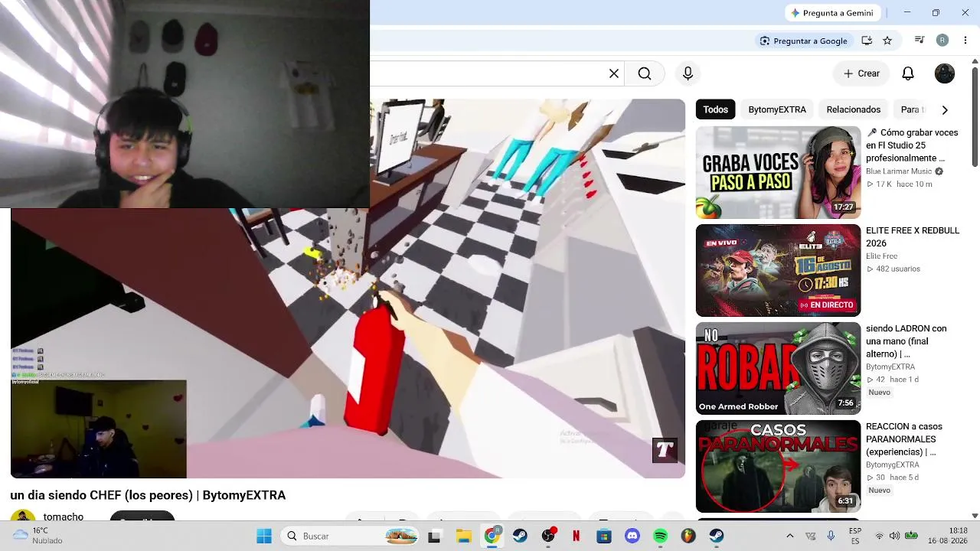Open video title REACCION a casos PARANORMALES
This screenshot has width=980, height=551.
904,439
